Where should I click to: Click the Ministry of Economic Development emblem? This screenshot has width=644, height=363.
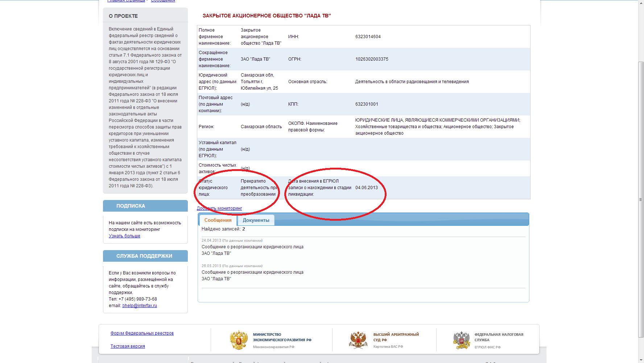click(x=239, y=340)
